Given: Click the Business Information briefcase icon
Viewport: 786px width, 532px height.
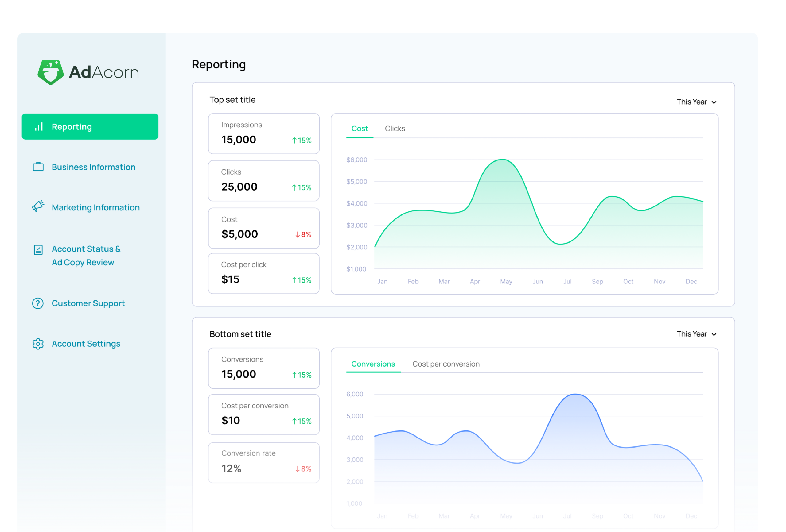Looking at the screenshot, I should (x=38, y=167).
